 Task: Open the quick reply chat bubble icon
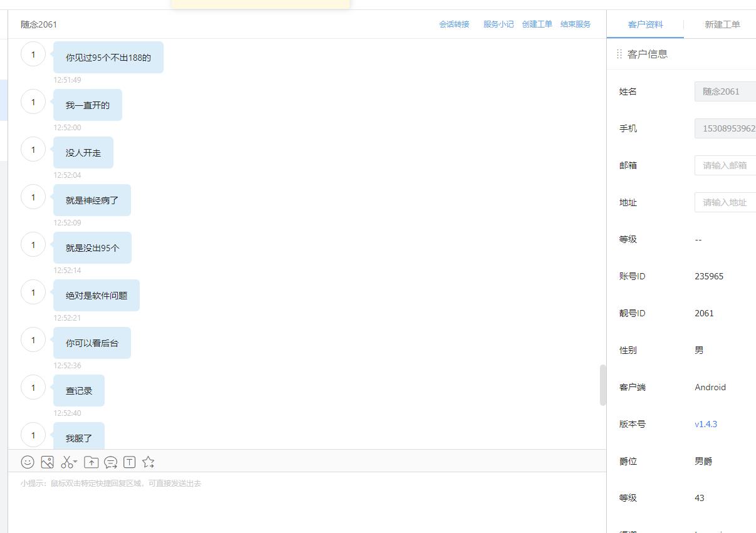[110, 462]
